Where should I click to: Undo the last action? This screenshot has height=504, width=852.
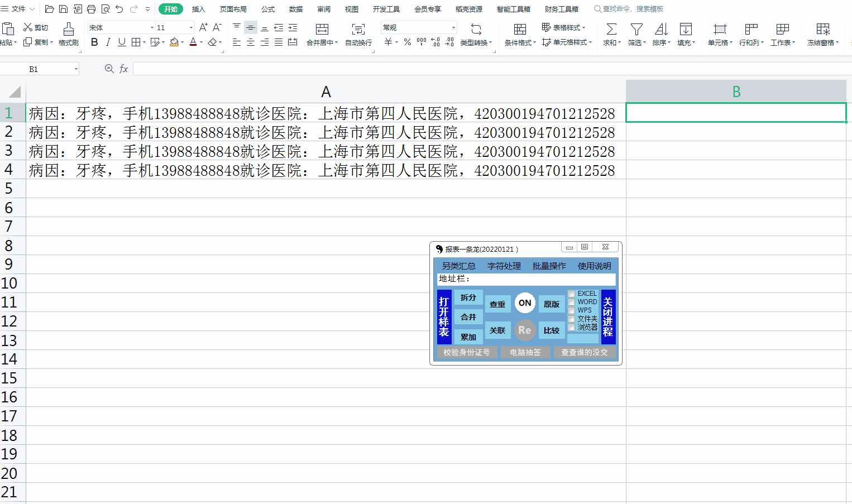tap(119, 9)
